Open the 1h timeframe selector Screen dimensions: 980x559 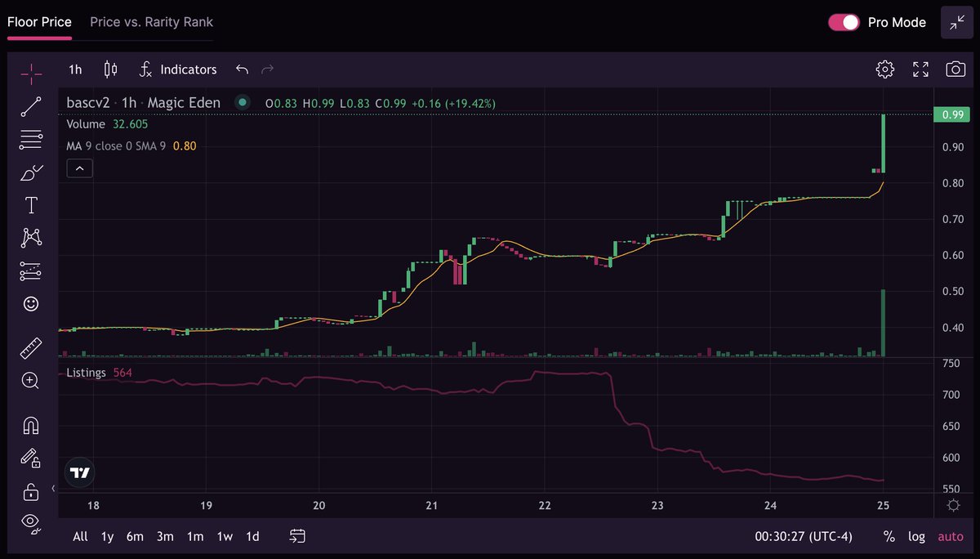74,69
